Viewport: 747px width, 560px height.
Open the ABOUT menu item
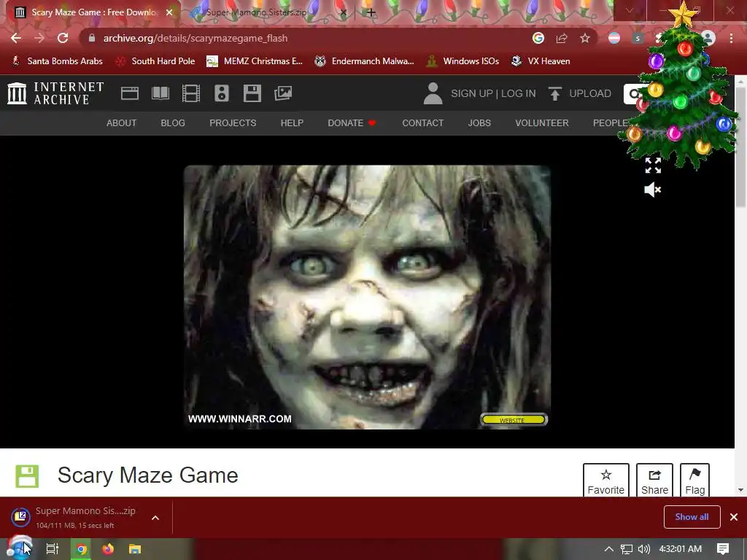pos(122,122)
